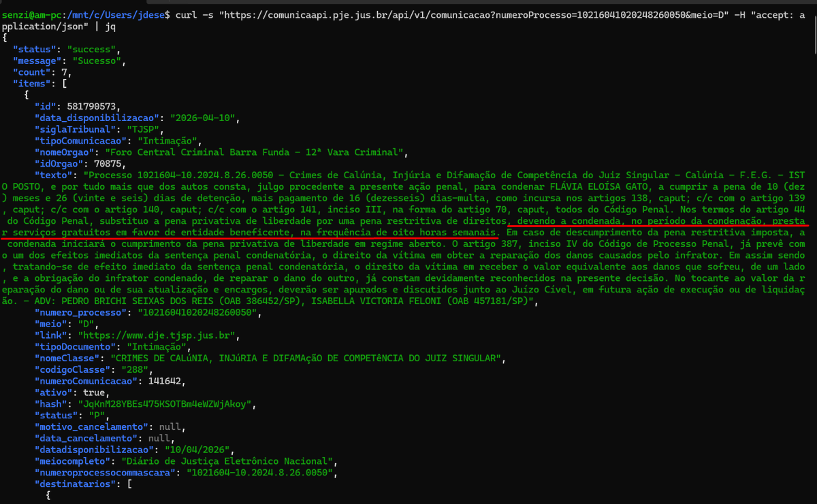Click the "status": "success" line

65,50
